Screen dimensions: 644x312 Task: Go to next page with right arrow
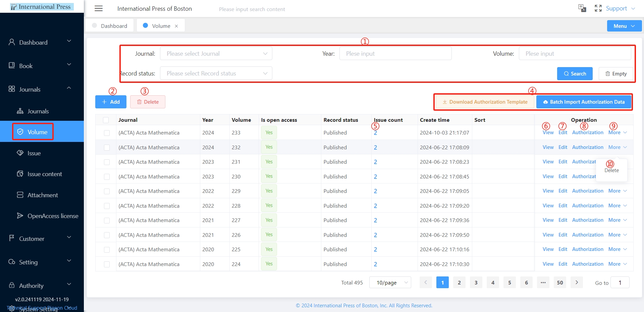pos(577,282)
